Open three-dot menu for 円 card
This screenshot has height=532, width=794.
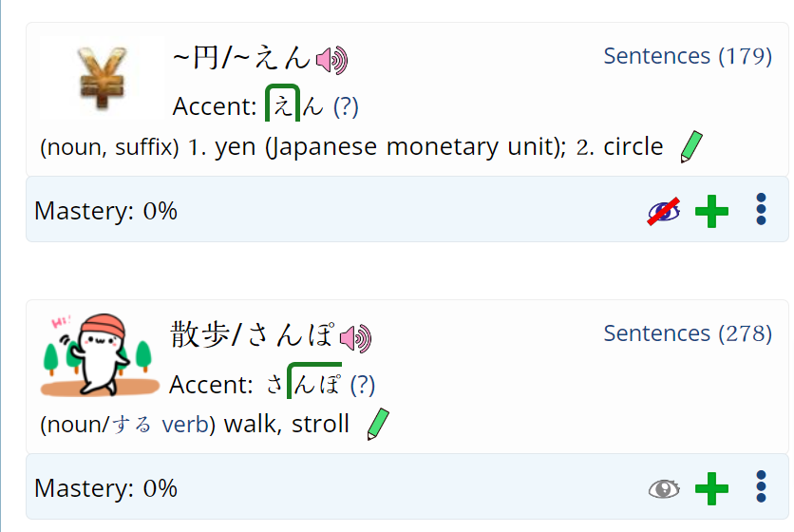click(x=761, y=209)
